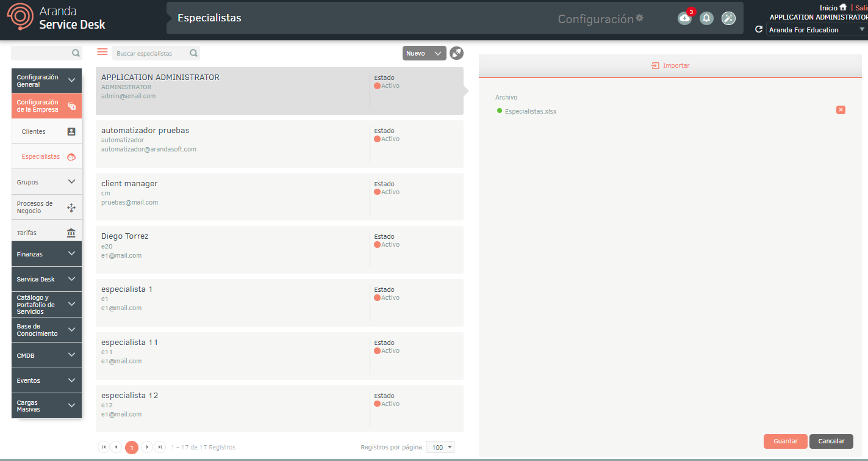This screenshot has height=461, width=868.
Task: Expand Base de Conocimiento section
Action: tap(46, 330)
